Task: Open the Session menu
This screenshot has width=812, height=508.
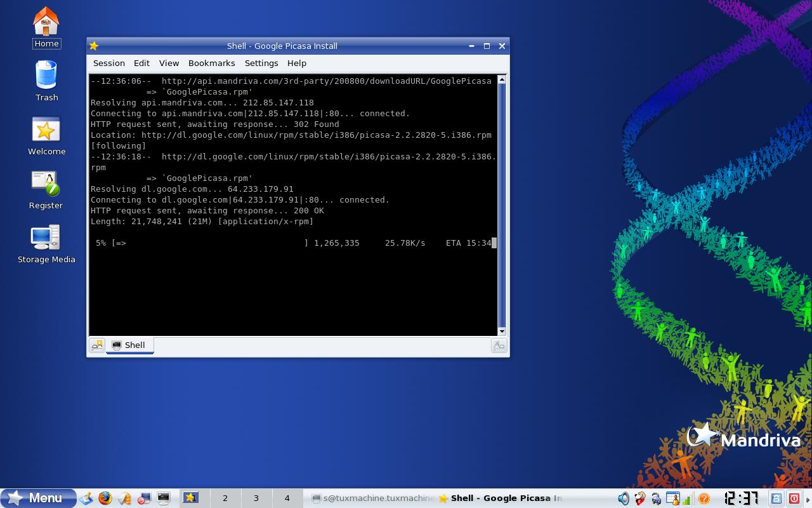Action: pyautogui.click(x=109, y=63)
